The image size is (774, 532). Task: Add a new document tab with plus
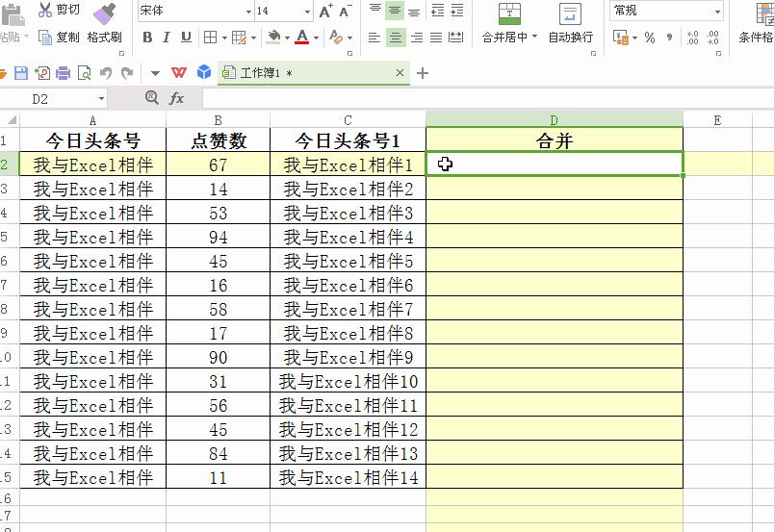pos(422,73)
